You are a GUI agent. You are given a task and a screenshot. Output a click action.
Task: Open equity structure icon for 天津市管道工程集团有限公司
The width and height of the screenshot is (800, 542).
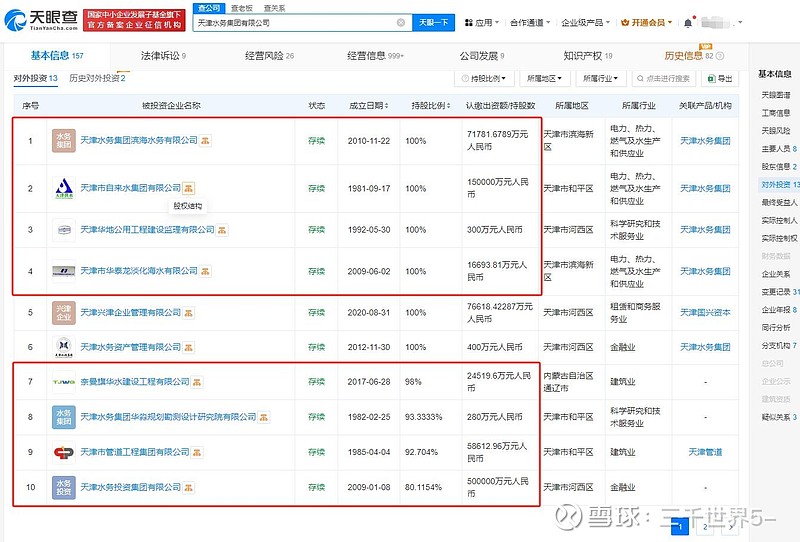[x=197, y=452]
